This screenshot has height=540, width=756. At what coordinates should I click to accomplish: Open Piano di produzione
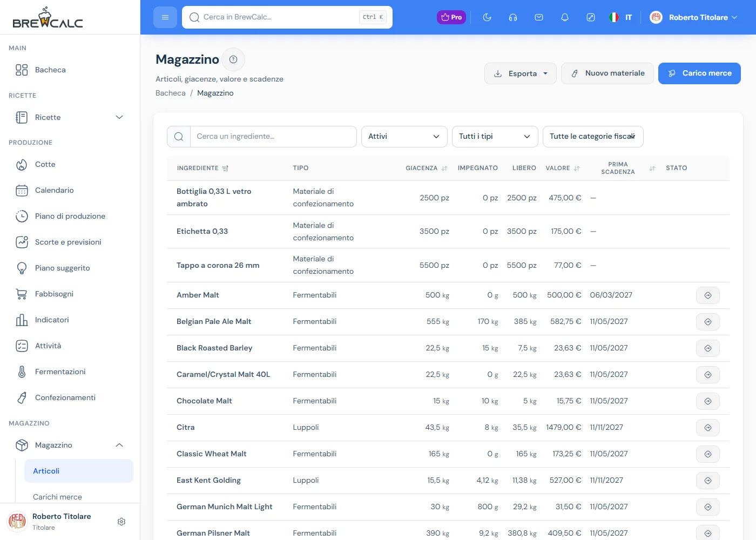[70, 217]
